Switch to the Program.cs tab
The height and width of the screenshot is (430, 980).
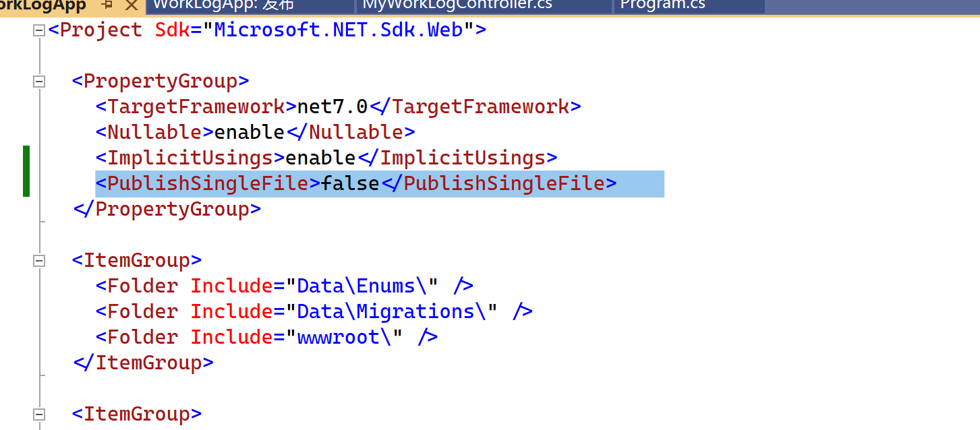[x=662, y=5]
